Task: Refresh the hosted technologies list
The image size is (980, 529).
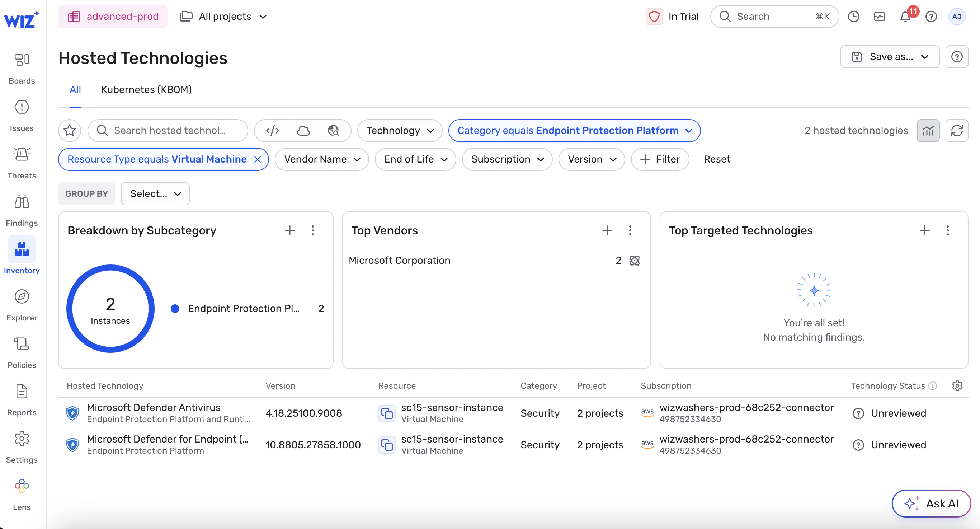Action: coord(957,131)
